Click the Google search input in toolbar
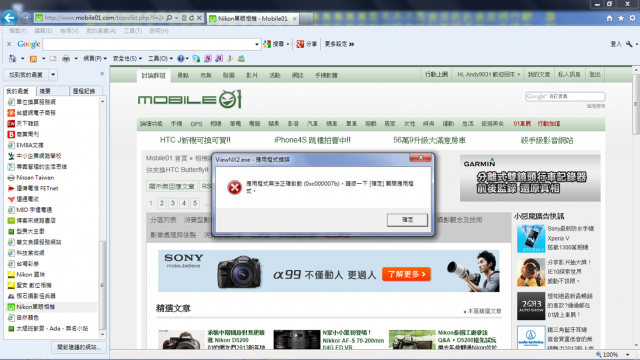The width and height of the screenshot is (640, 360). 148,44
